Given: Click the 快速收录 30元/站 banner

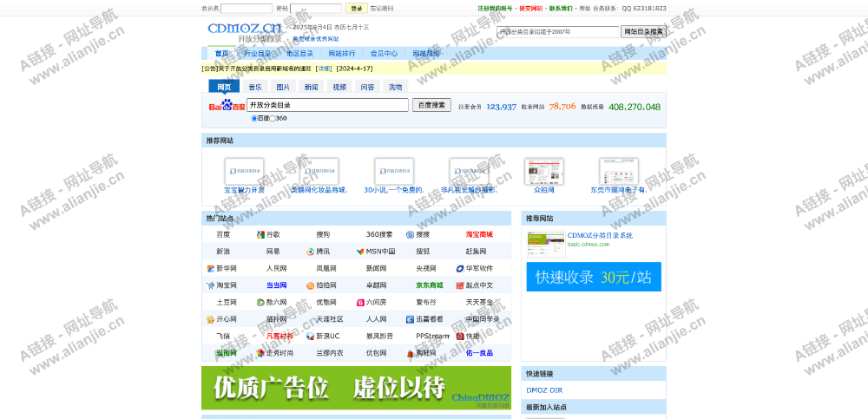Looking at the screenshot, I should click(594, 277).
